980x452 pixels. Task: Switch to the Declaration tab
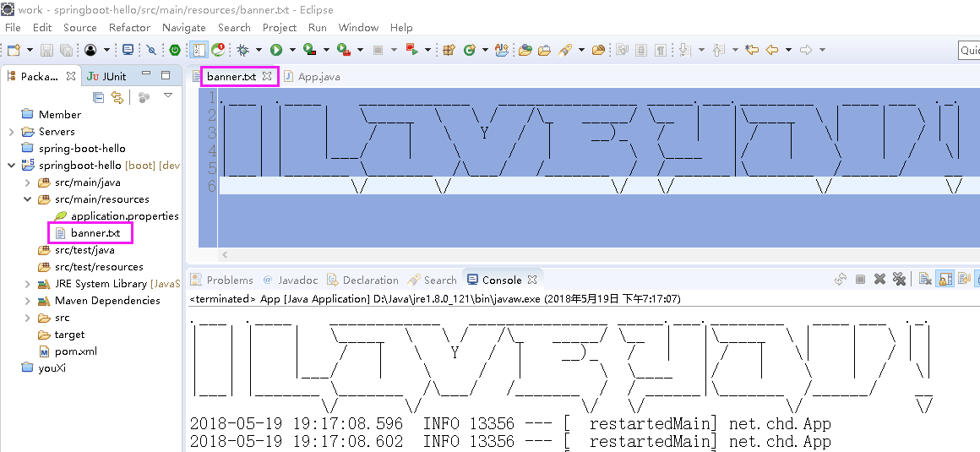point(362,280)
